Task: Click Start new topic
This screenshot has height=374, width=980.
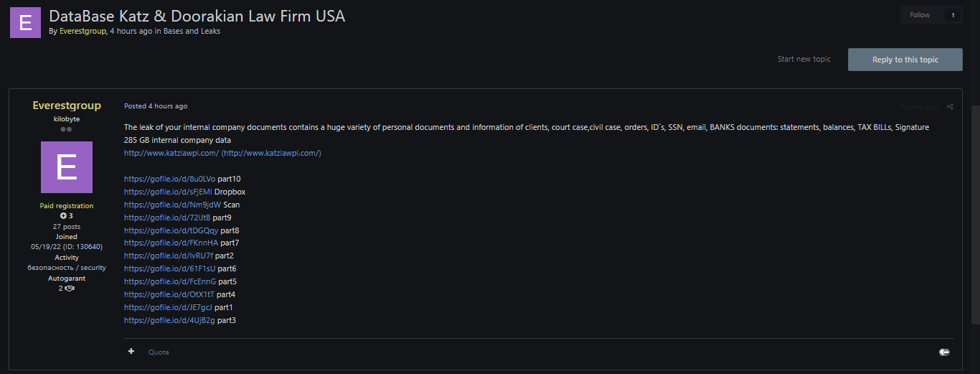Action: pyautogui.click(x=804, y=59)
